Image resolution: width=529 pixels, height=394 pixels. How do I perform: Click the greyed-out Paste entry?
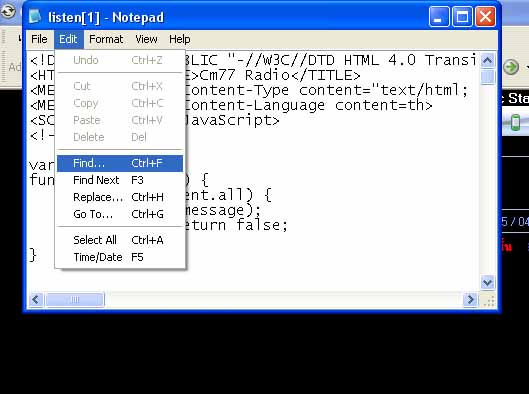pos(120,120)
